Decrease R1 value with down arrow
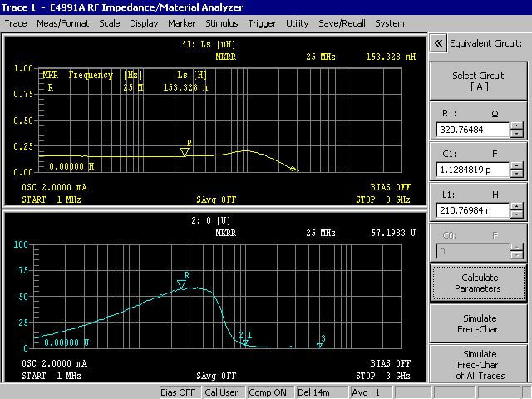The image size is (532, 399). 517,133
